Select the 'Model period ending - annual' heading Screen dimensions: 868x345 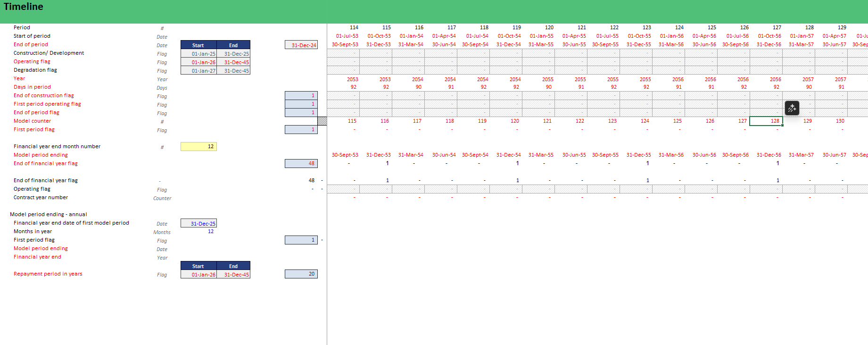point(49,214)
